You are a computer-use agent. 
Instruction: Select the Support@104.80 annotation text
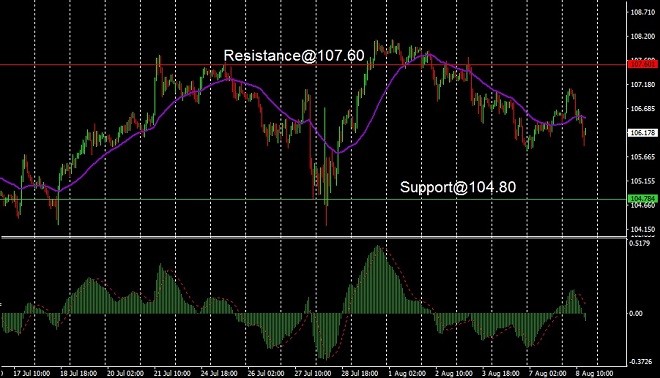(458, 187)
